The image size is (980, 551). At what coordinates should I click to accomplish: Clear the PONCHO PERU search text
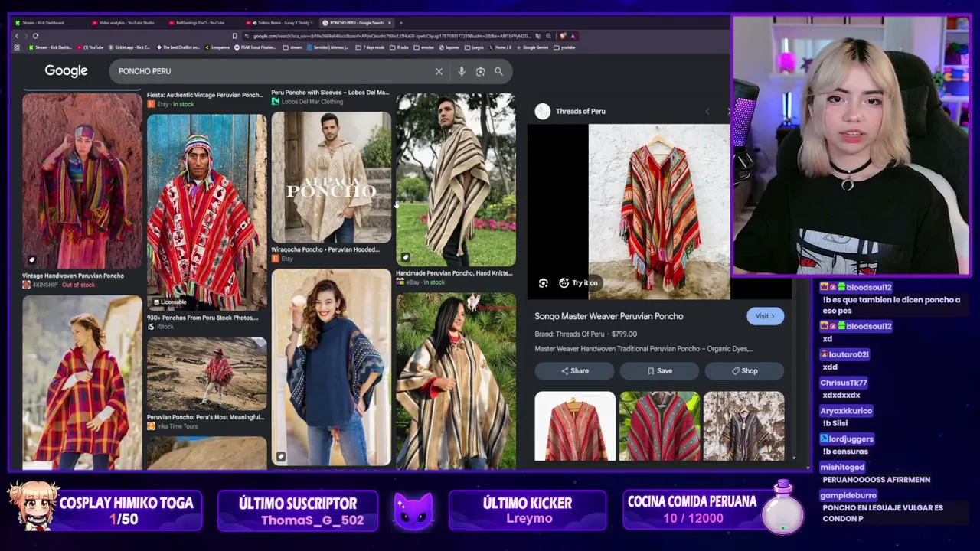pyautogui.click(x=439, y=71)
